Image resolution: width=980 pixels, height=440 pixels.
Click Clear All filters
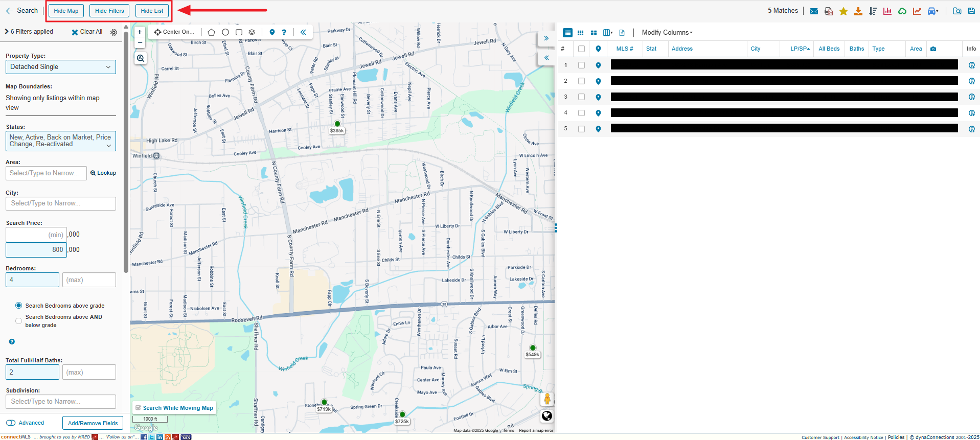[87, 32]
